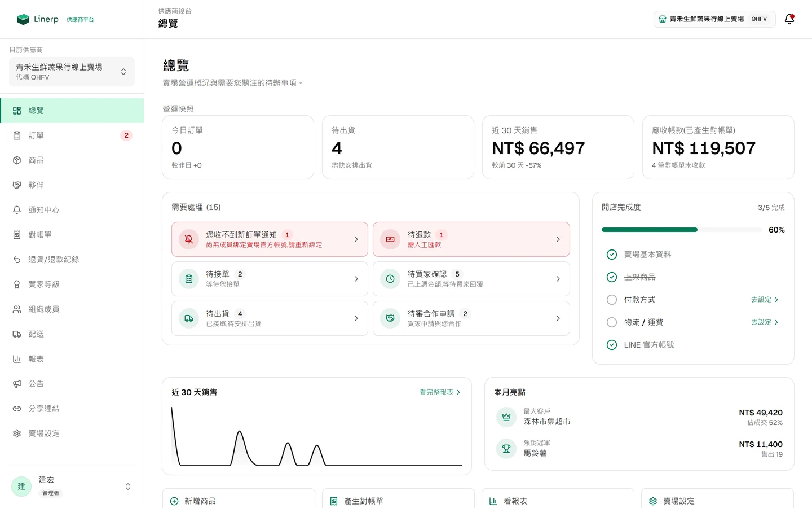Click the store icon beside 青禾生鮮蔬果行線上賣場 in header

tap(663, 19)
